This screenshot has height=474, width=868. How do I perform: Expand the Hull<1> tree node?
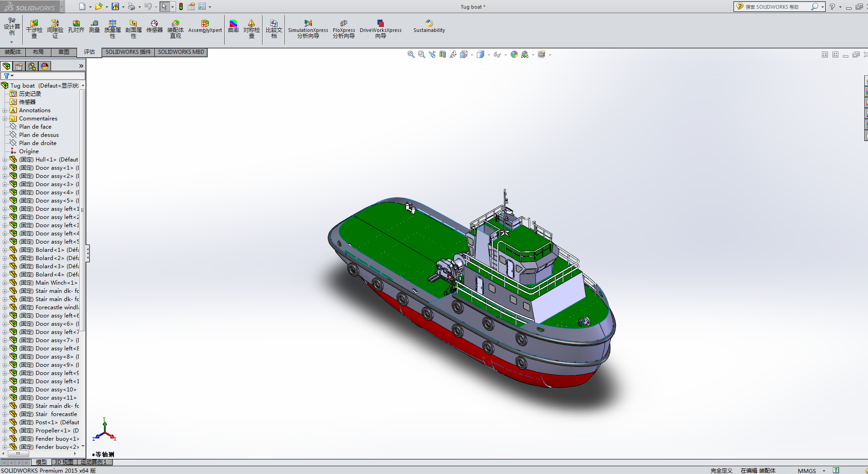5,160
